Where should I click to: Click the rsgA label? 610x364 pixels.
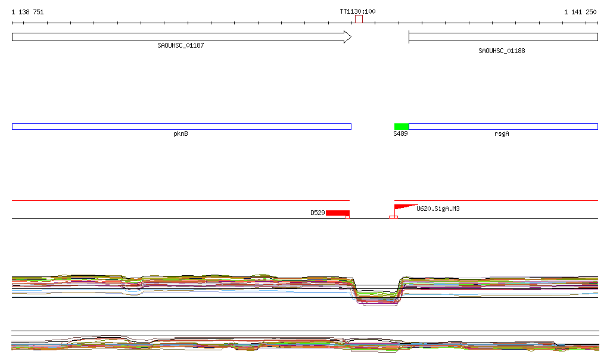[502, 134]
